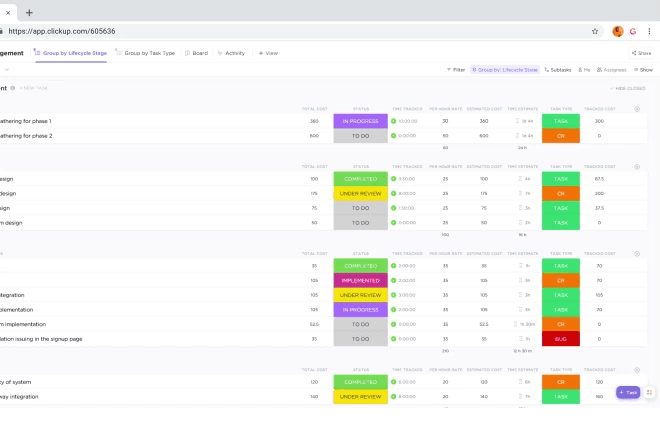Open the BUG task type dropdown
The image size is (660, 440).
coord(560,338)
